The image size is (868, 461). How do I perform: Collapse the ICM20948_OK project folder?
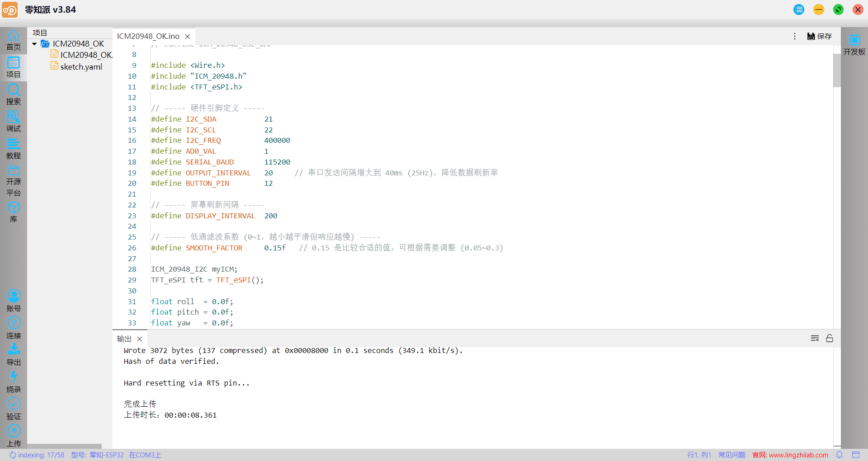click(34, 44)
